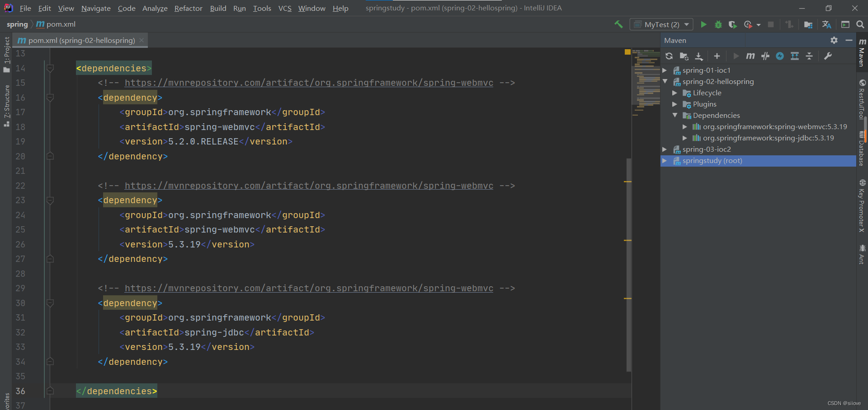This screenshot has width=868, height=410.
Task: Open the MyTest (2) run configuration dropdown
Action: [661, 24]
